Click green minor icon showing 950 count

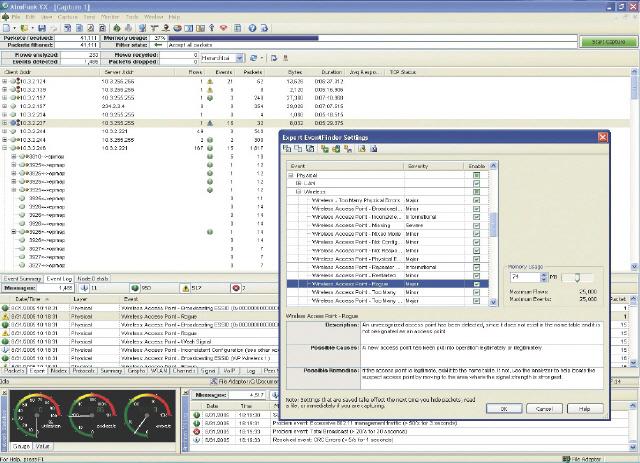tap(135, 288)
